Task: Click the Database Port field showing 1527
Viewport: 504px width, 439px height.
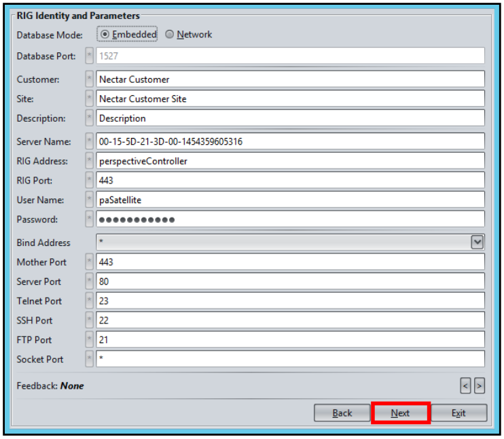Action: coord(290,56)
